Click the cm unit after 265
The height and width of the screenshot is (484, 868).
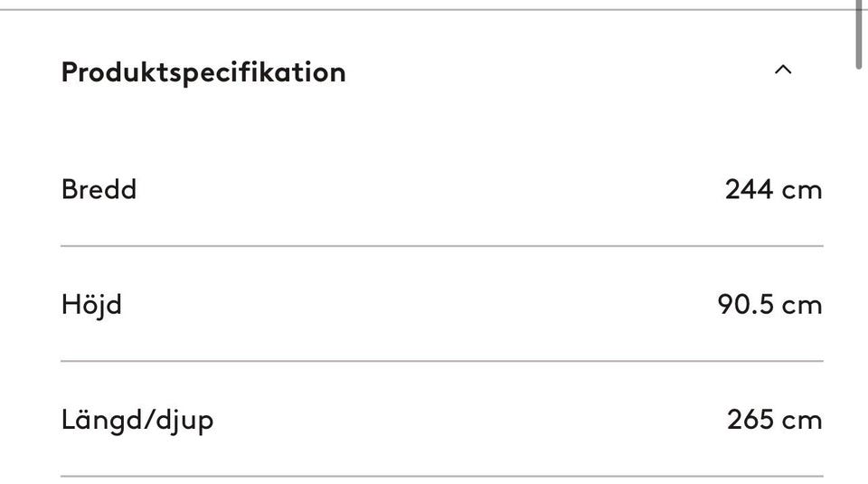(802, 421)
